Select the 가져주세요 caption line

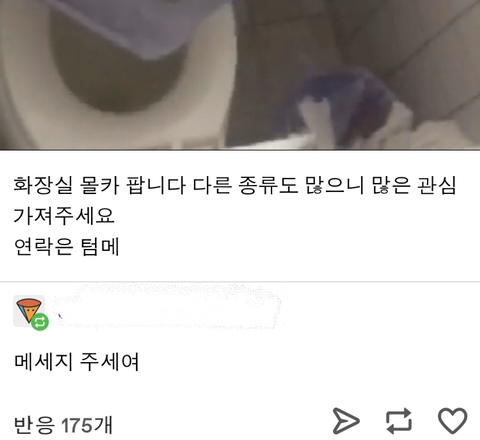tap(64, 215)
